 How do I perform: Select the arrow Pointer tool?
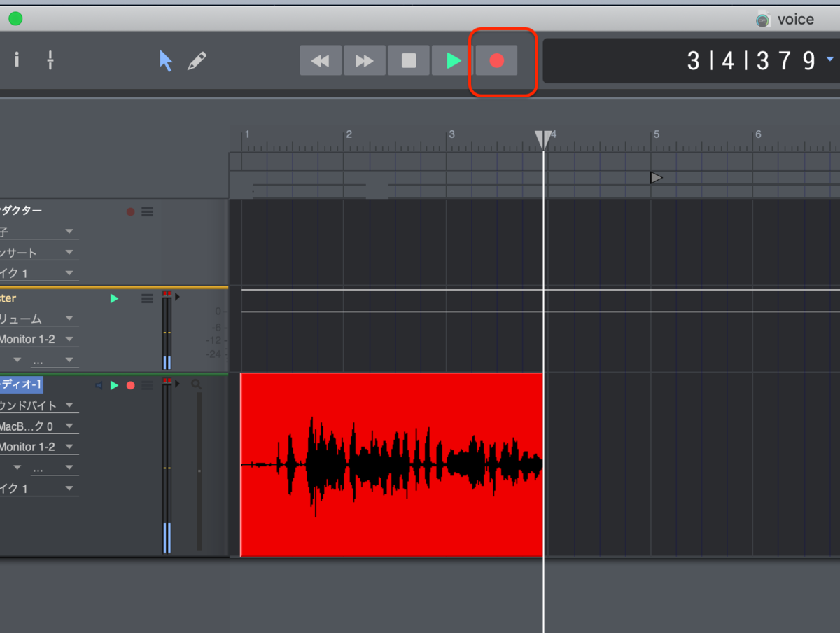click(165, 61)
